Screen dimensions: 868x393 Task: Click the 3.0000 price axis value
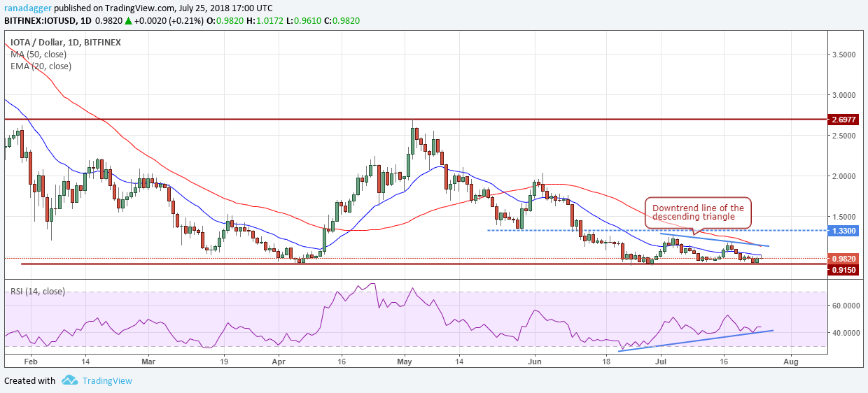point(846,94)
